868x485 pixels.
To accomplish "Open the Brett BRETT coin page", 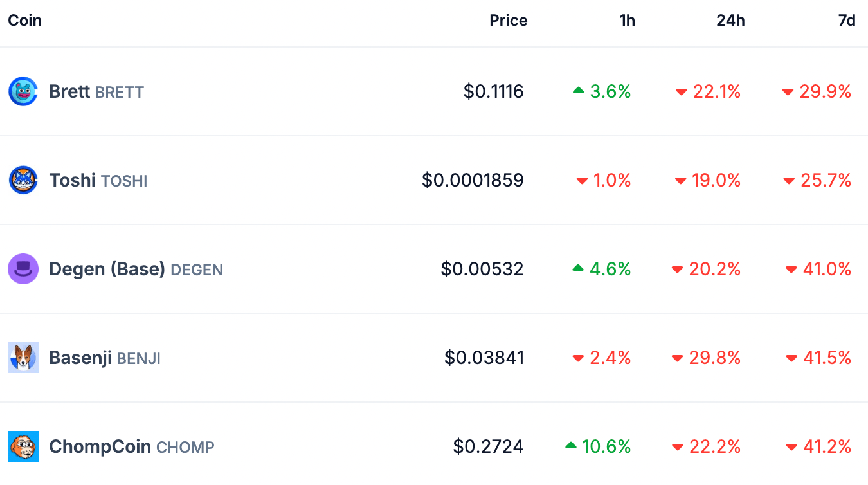I will (x=96, y=91).
